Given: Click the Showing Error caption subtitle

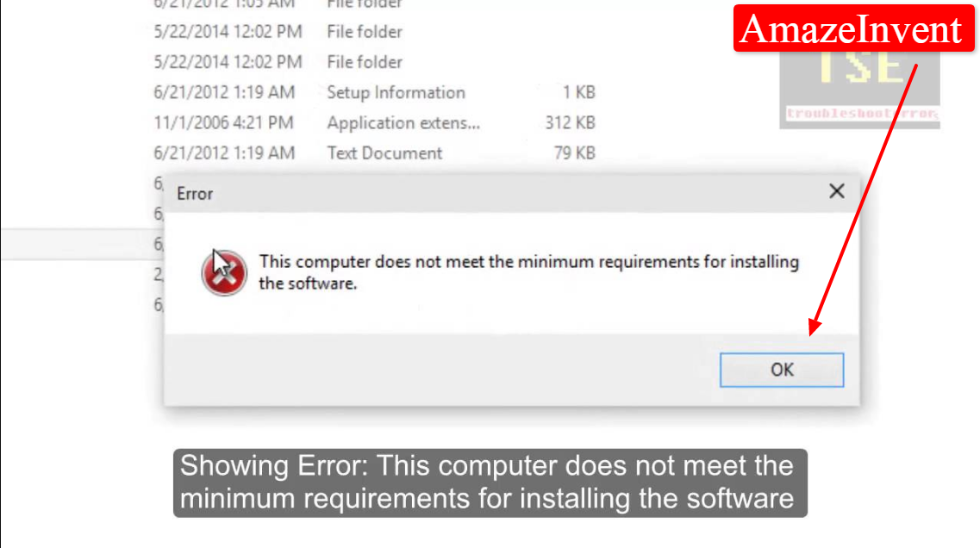Looking at the screenshot, I should [490, 483].
